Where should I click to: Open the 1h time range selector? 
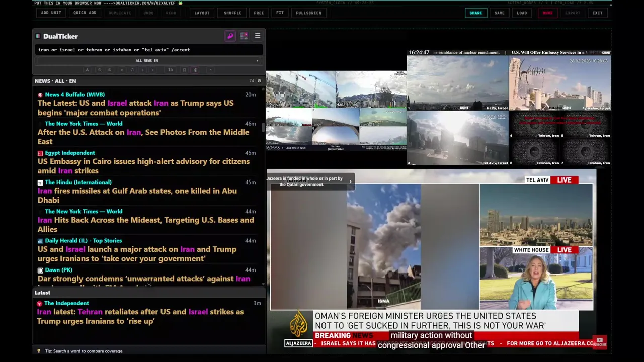point(170,70)
